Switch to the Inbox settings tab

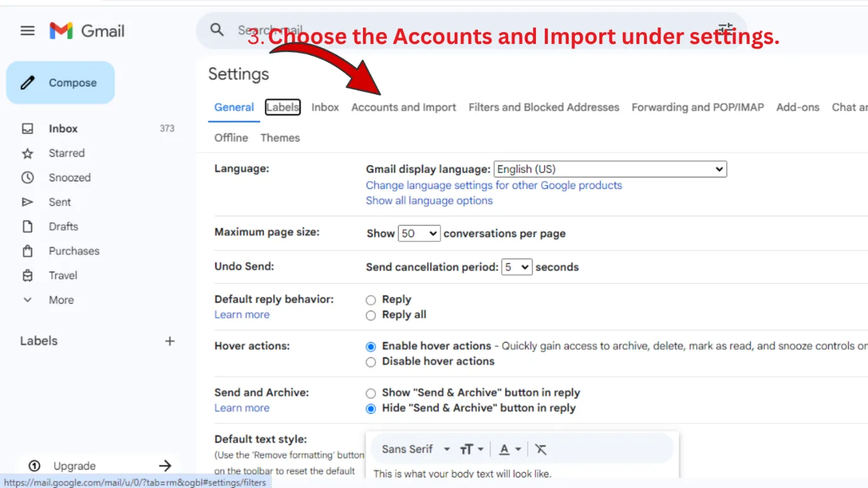point(325,107)
